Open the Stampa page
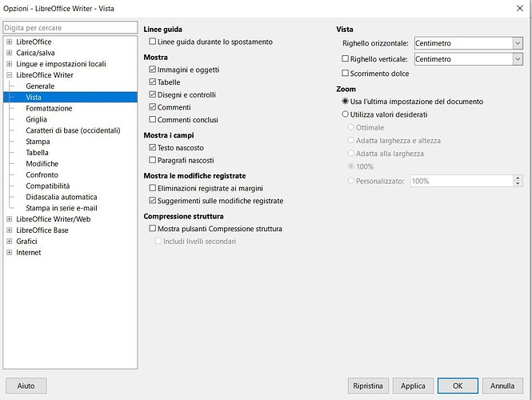The image size is (532, 400). (x=38, y=142)
